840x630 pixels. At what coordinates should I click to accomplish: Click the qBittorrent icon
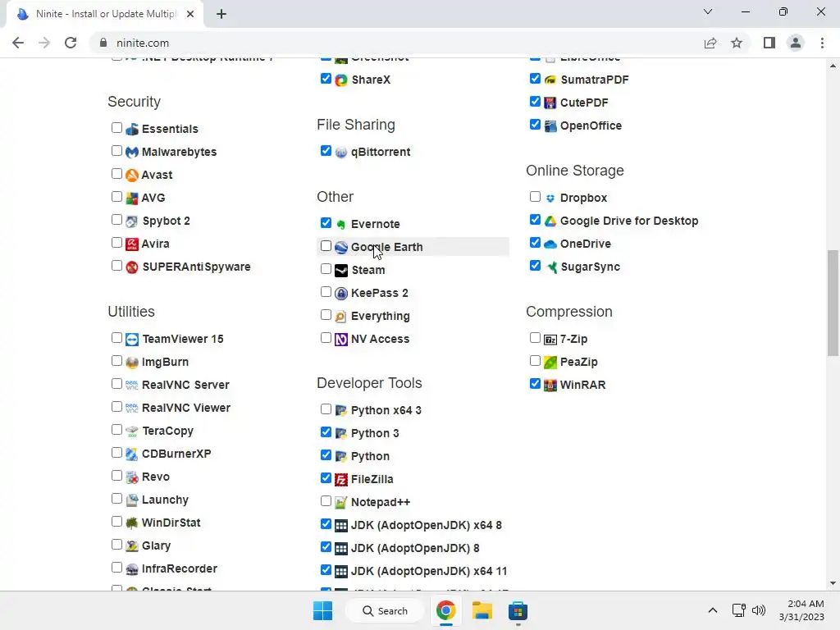click(341, 152)
